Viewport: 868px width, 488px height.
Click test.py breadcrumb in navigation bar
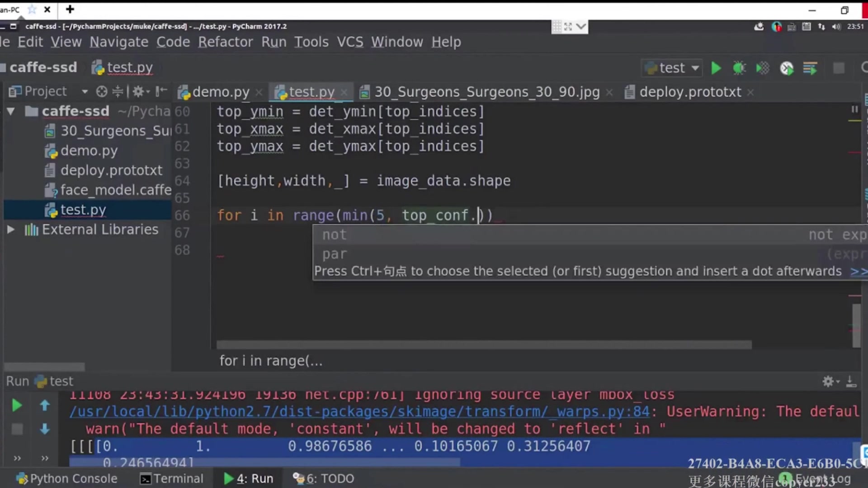[123, 68]
